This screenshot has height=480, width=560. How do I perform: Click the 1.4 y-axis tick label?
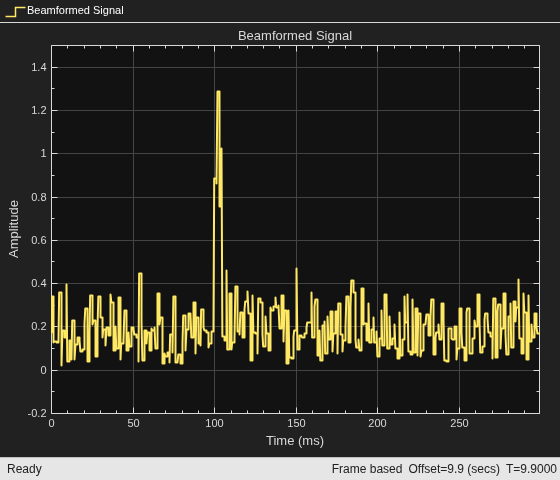coord(39,67)
